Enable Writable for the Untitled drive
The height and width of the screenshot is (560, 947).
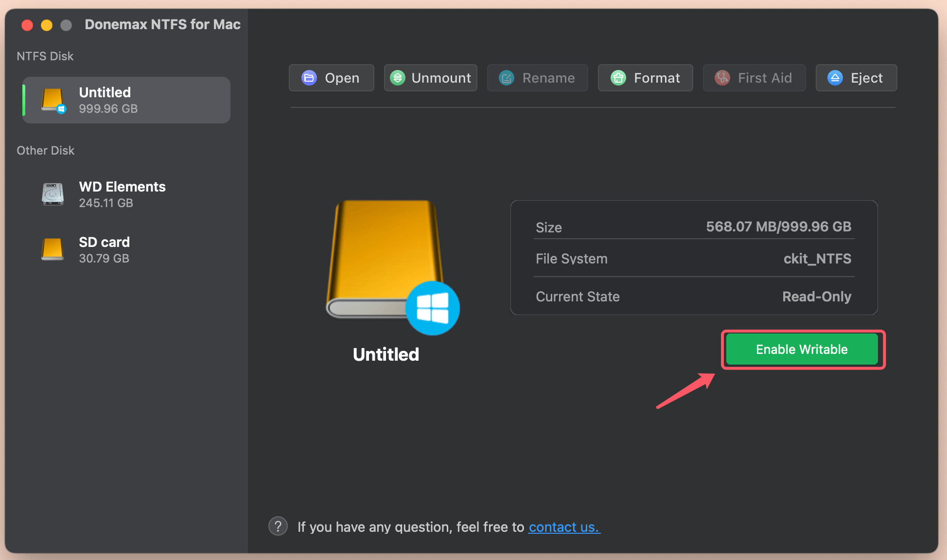click(x=802, y=349)
